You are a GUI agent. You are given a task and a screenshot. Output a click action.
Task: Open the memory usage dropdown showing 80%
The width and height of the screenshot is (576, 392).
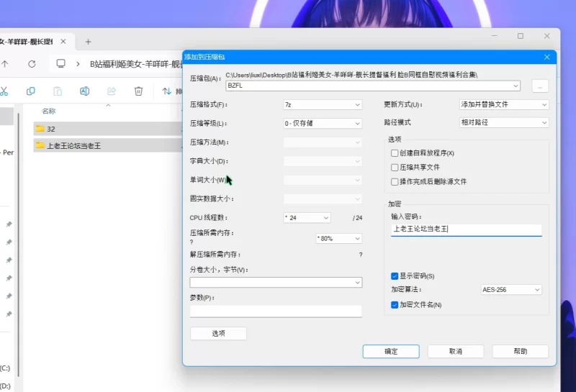click(338, 239)
